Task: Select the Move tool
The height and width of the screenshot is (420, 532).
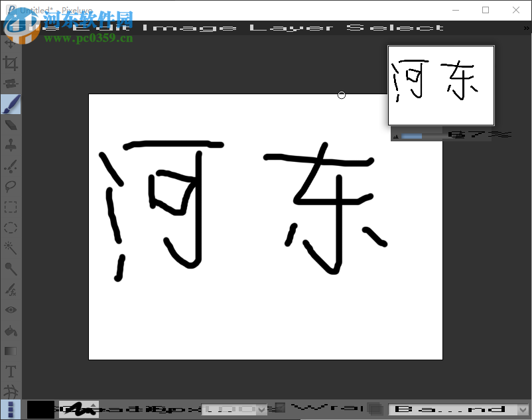Action: (10, 44)
